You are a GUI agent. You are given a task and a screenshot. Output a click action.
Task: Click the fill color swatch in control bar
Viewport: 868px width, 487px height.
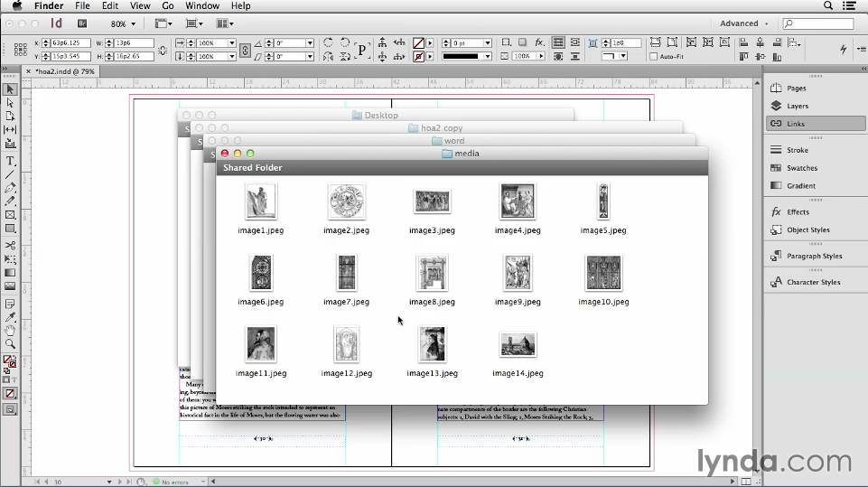point(418,42)
